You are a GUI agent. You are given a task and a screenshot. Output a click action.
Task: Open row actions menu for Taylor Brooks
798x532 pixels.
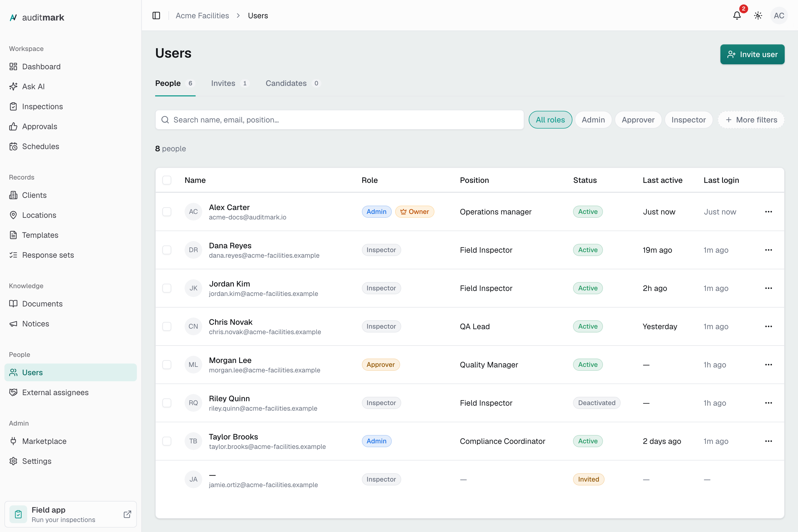768,441
